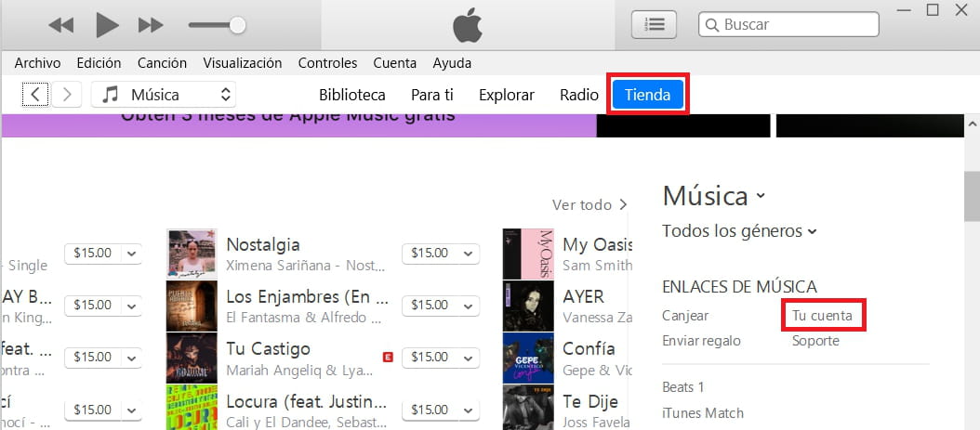Expand the Música store category heading
980x430 pixels.
714,196
